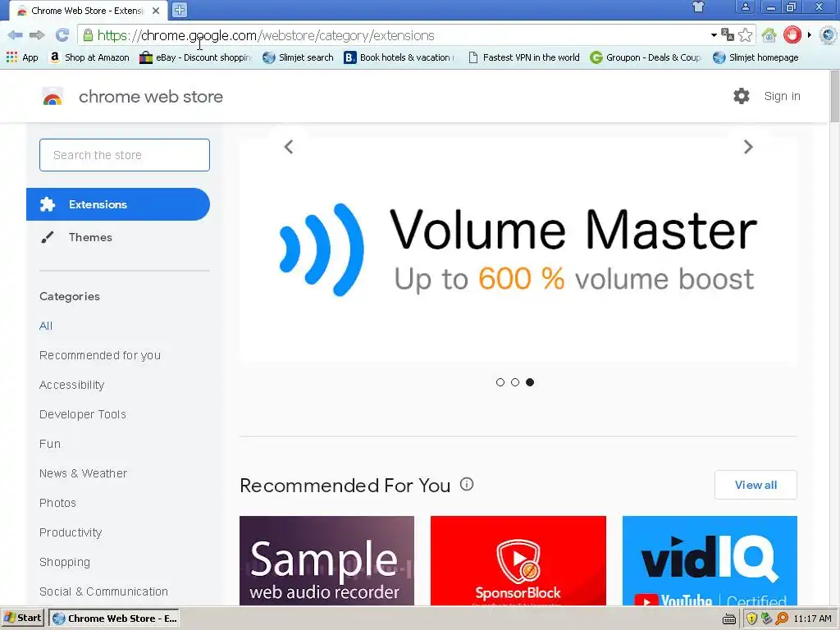This screenshot has width=840, height=630.
Task: Open eBay Discount shopping bookmark
Action: [x=195, y=57]
